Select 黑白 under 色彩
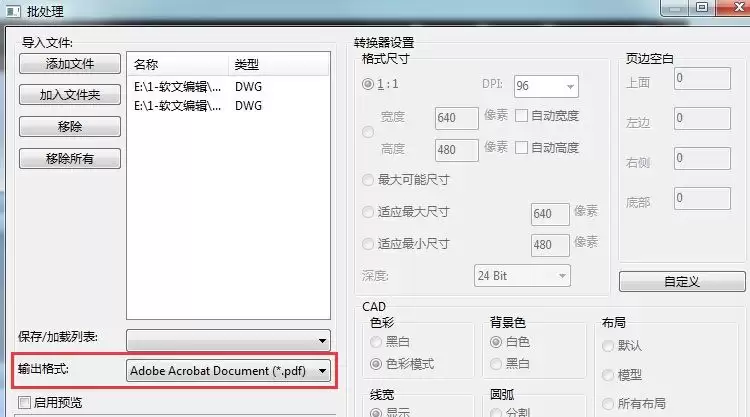 coord(376,342)
